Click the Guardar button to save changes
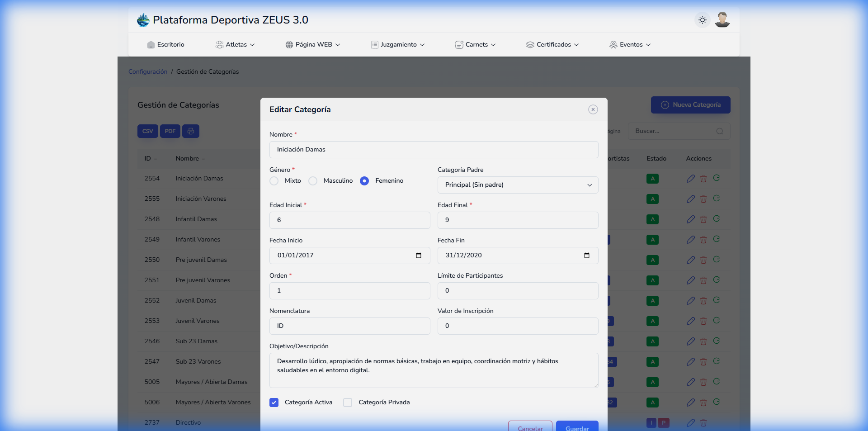Image resolution: width=868 pixels, height=431 pixels. pyautogui.click(x=577, y=428)
